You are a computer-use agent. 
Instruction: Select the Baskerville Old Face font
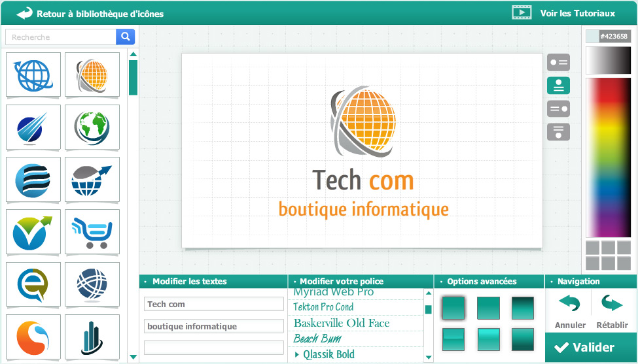342,323
